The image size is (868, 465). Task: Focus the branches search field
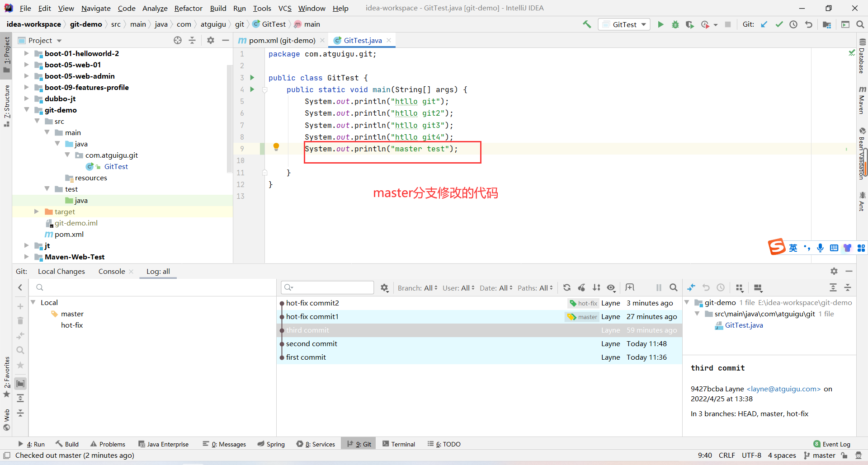click(154, 287)
